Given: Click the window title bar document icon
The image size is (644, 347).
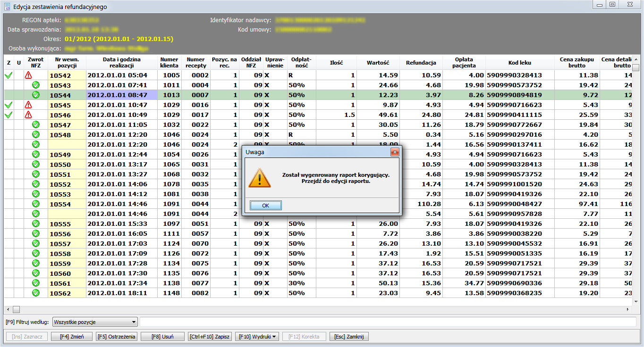Looking at the screenshot, I should 7,7.
